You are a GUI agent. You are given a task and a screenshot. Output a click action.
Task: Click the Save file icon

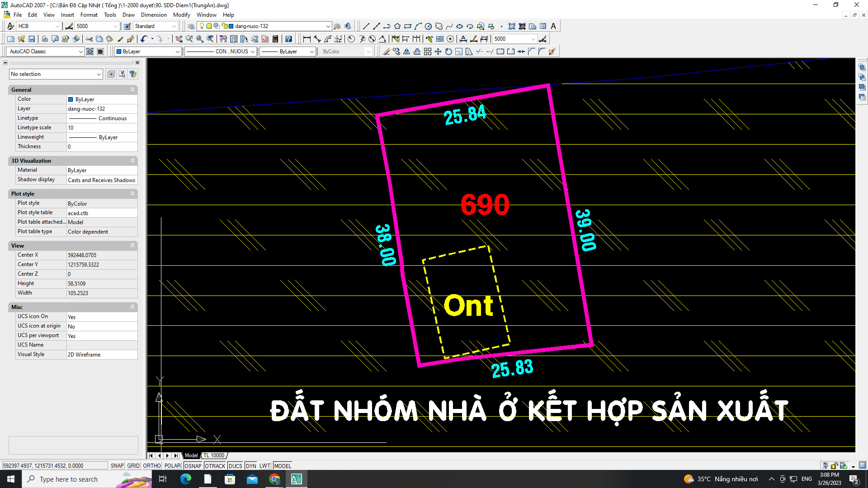point(32,39)
